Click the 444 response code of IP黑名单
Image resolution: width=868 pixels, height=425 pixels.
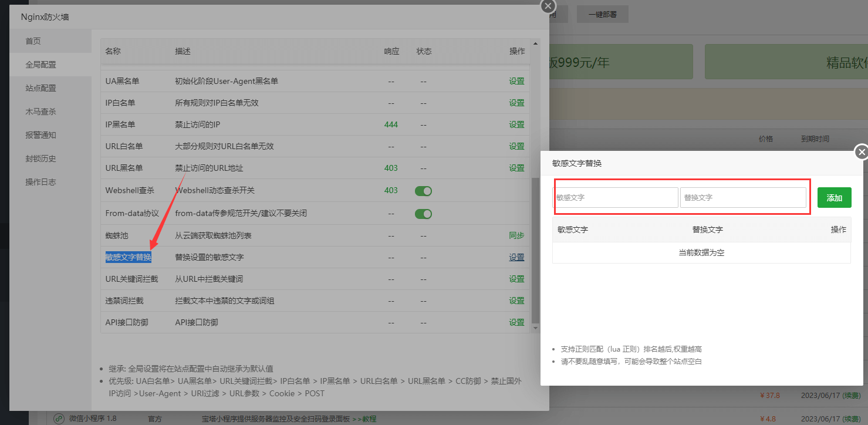pos(391,124)
